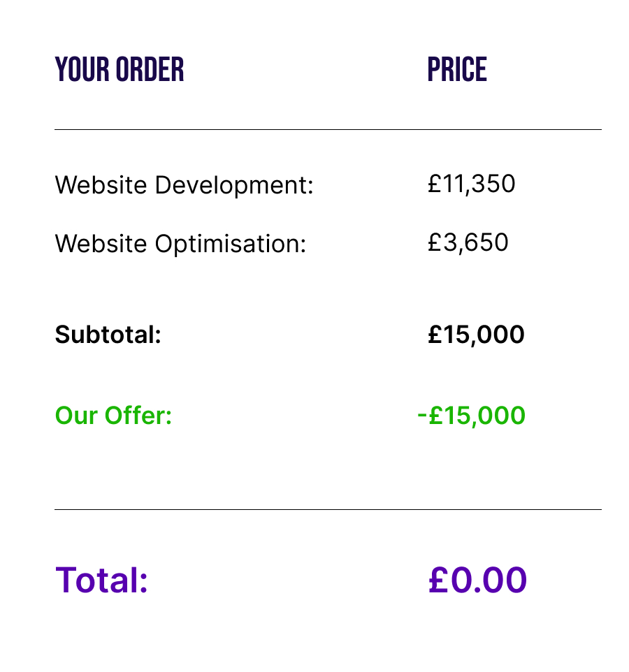Click the minus sign before £15,000
The height and width of the screenshot is (672, 629).
pyautogui.click(x=422, y=416)
